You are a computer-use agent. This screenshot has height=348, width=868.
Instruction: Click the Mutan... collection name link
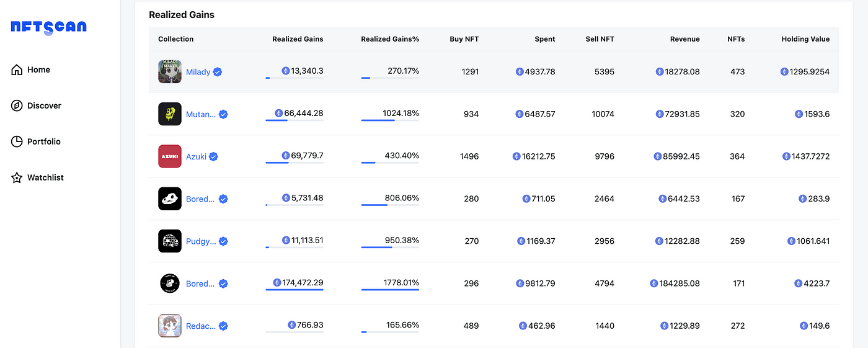tap(201, 114)
